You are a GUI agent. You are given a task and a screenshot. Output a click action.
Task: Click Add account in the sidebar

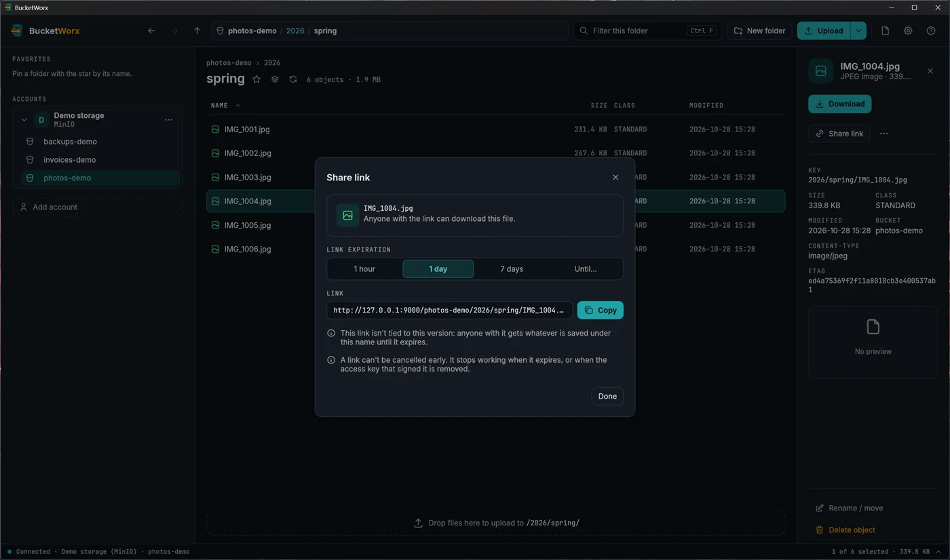tap(98, 207)
